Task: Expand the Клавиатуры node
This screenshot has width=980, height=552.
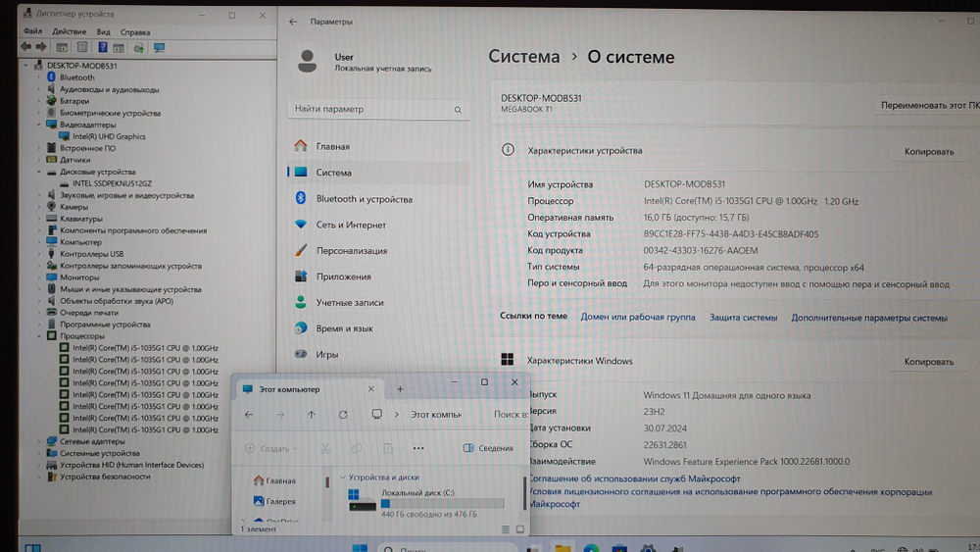Action: [39, 219]
